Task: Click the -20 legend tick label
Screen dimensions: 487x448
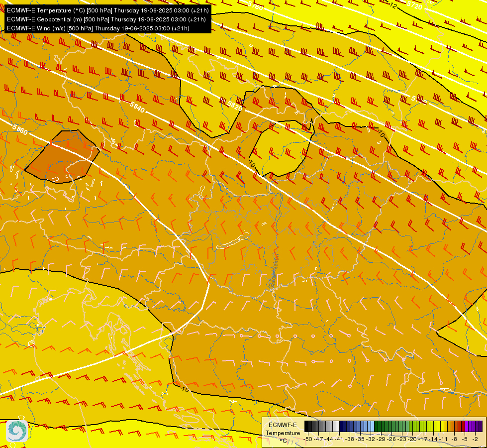Action: click(x=412, y=440)
